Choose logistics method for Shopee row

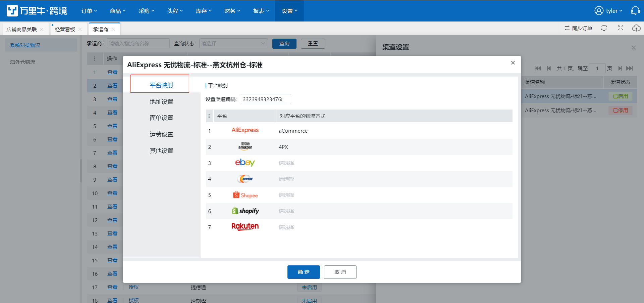click(286, 195)
